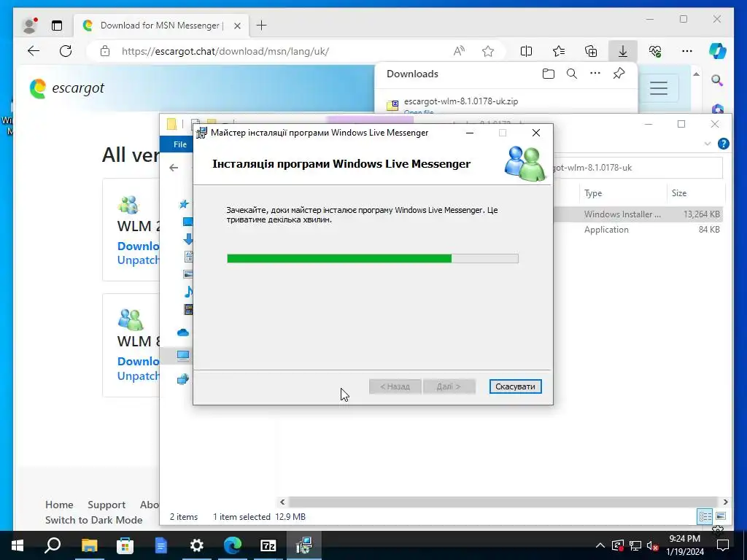Switch File Explorer to details view
This screenshot has height=560, width=747.
click(705, 516)
